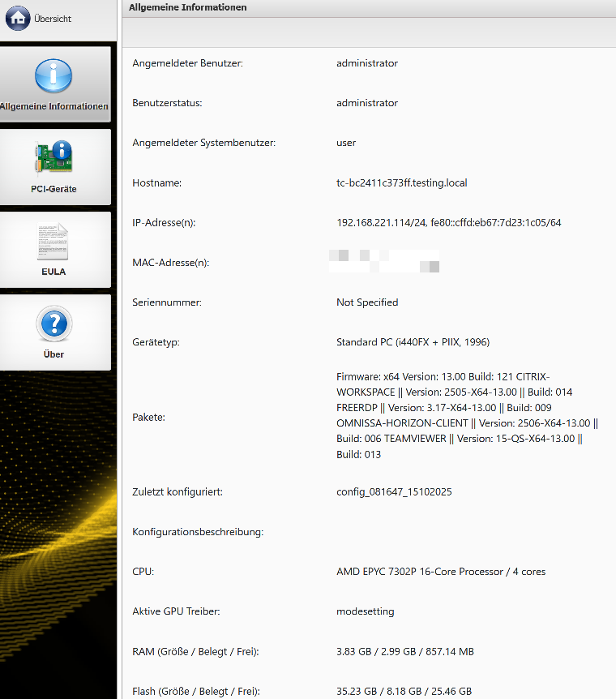The image size is (616, 699).
Task: Click the Angemeldeter Benutzer value administrator
Action: (367, 63)
